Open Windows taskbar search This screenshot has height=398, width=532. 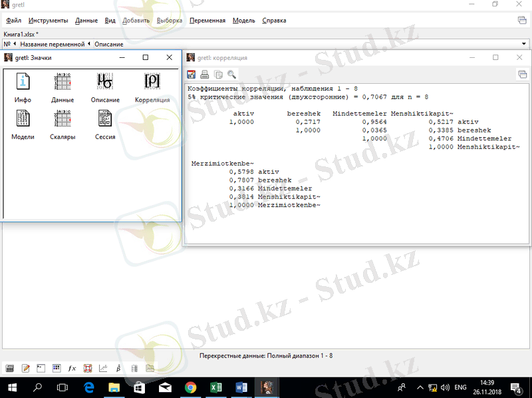(x=37, y=387)
